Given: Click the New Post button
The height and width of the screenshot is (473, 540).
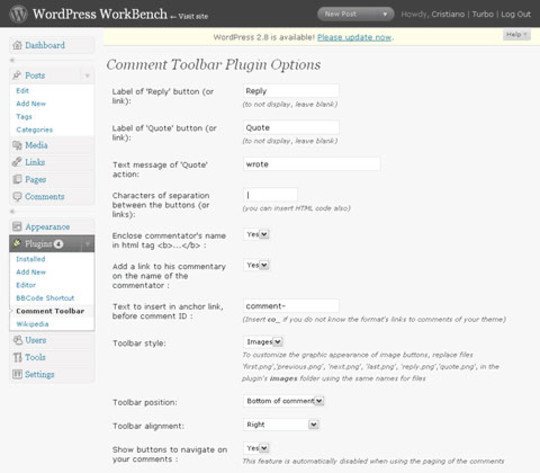Looking at the screenshot, I should 355,14.
